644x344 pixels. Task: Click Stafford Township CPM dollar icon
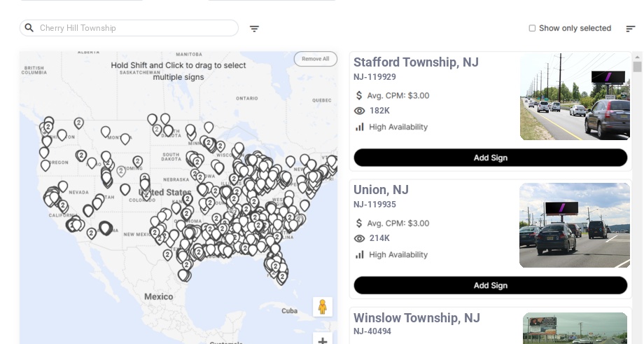coord(359,95)
